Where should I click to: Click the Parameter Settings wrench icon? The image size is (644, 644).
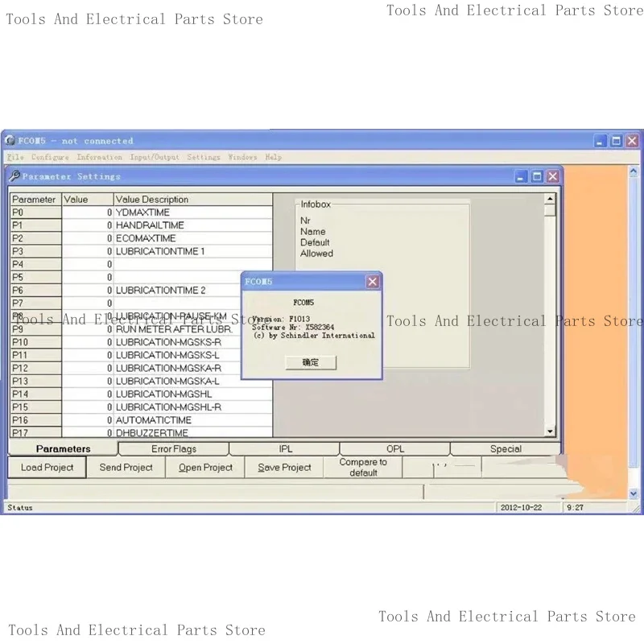pos(14,176)
